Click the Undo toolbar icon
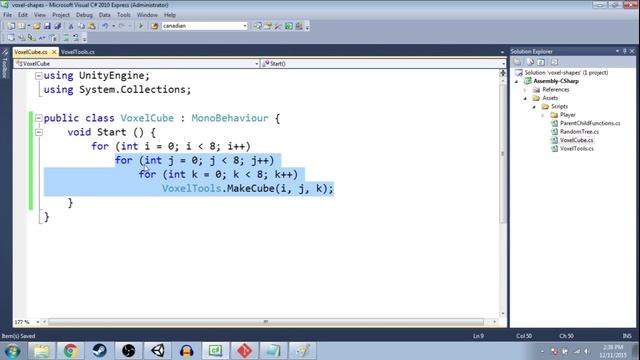The width and height of the screenshot is (640, 360). click(x=105, y=26)
